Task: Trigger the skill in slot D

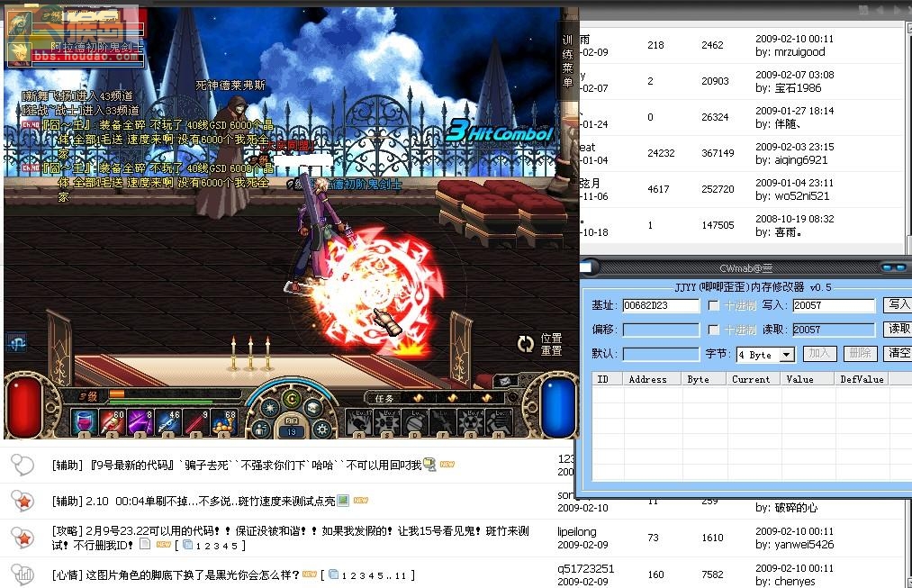Action: pos(414,423)
